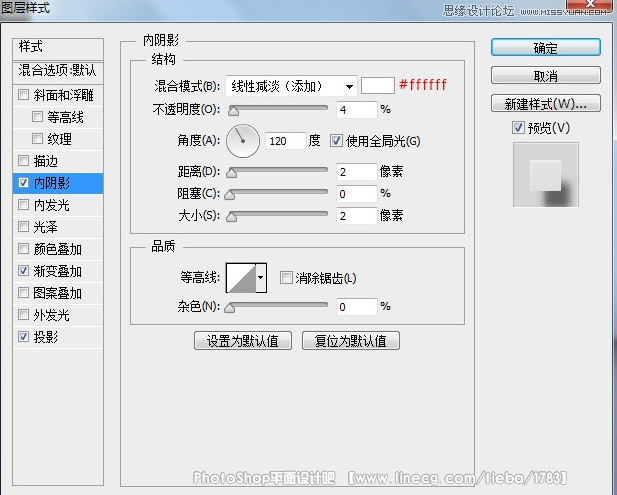
Task: Click the 大小 pixel value field
Action: 357,216
